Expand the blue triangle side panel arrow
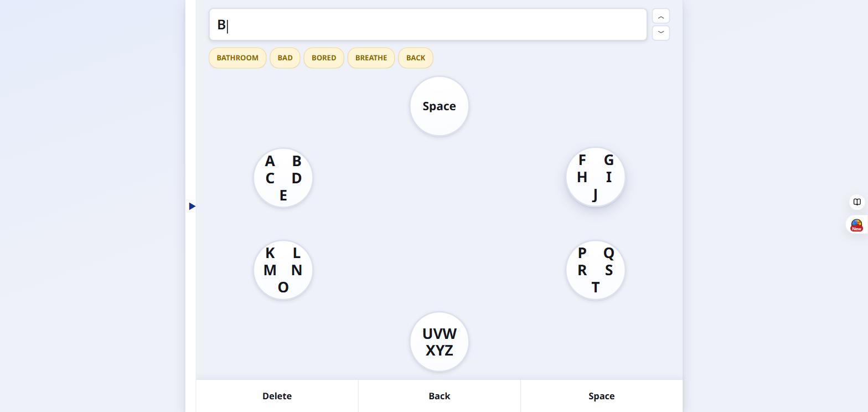Viewport: 868px width, 412px height. [192, 206]
